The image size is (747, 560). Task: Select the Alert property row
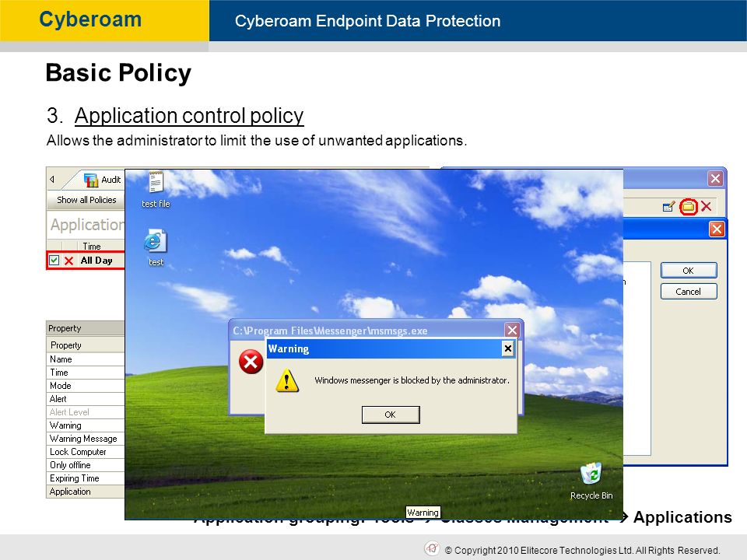pyautogui.click(x=86, y=399)
